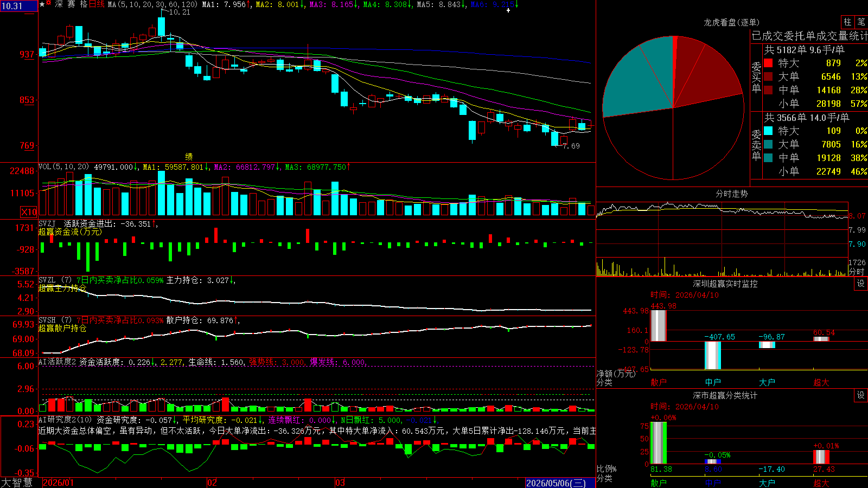Click the white star icon beside stock name
This screenshot has width=868, height=488.
42,4
